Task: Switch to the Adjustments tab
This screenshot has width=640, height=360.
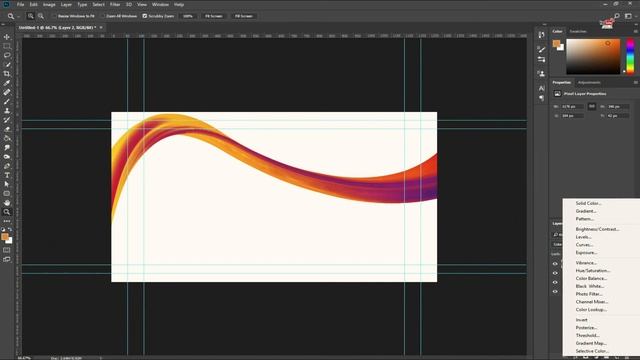Action: pyautogui.click(x=589, y=82)
